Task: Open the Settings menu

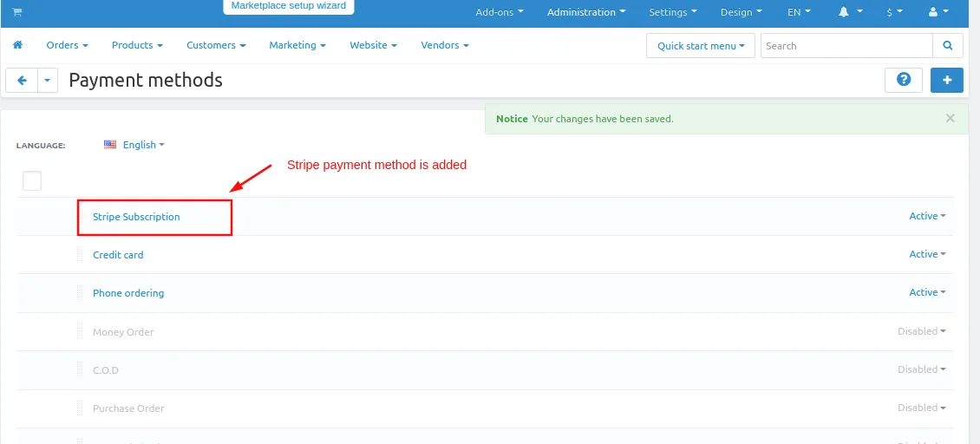Action: (x=673, y=12)
